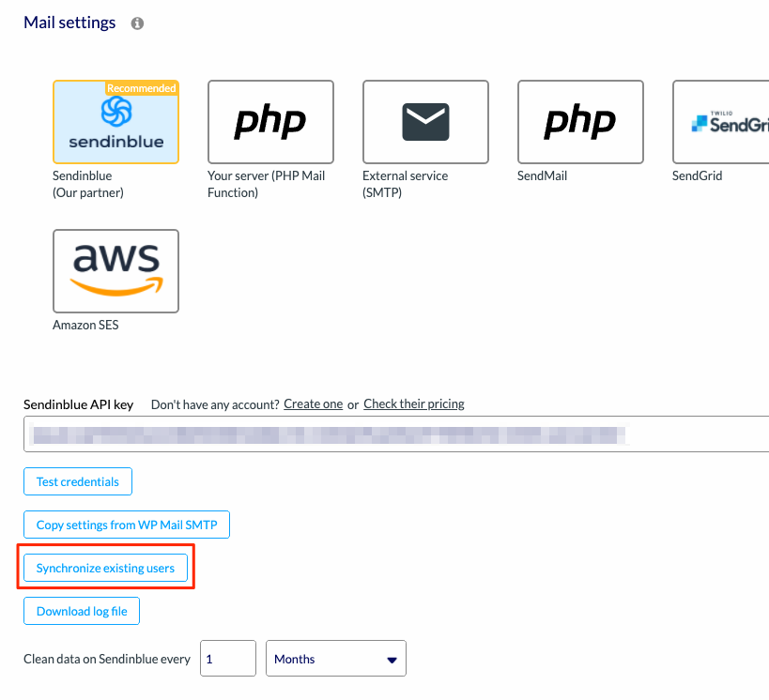Viewport: 769px width, 700px height.
Task: Select the External service SMTP envelope tile
Action: click(x=425, y=122)
